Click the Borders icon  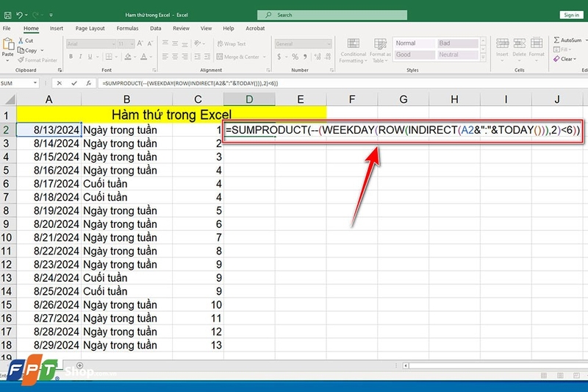click(x=109, y=57)
